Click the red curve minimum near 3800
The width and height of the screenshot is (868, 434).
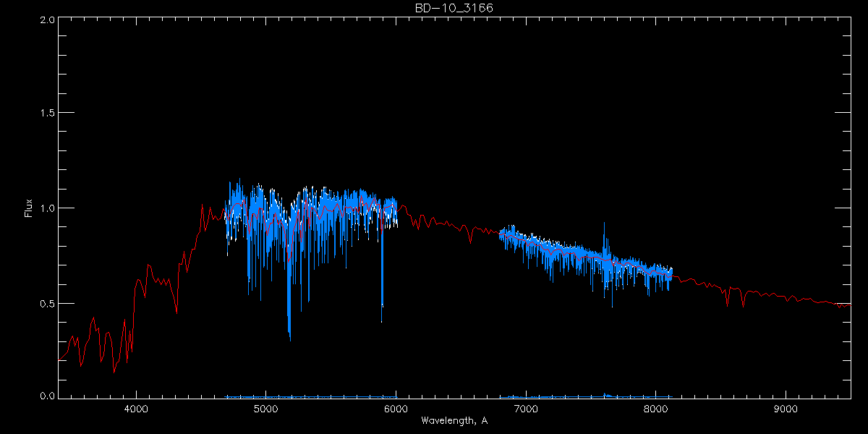(114, 371)
